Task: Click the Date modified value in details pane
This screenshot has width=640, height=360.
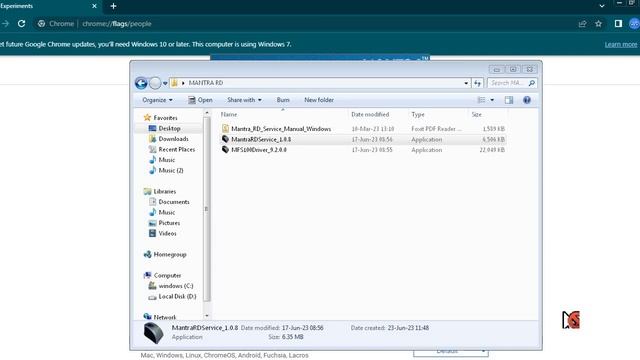Action: (x=302, y=328)
